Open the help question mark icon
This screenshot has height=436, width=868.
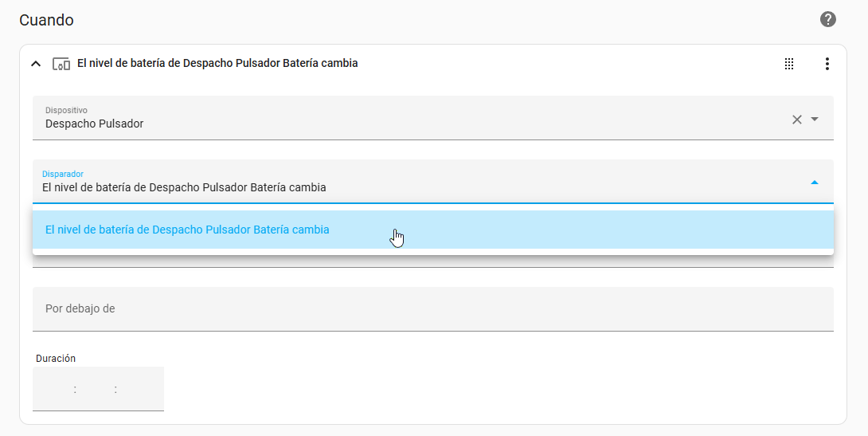point(827,19)
